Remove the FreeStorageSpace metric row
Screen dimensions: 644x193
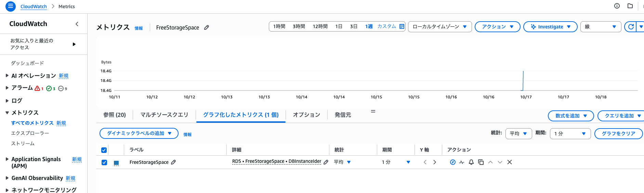pyautogui.click(x=509, y=162)
